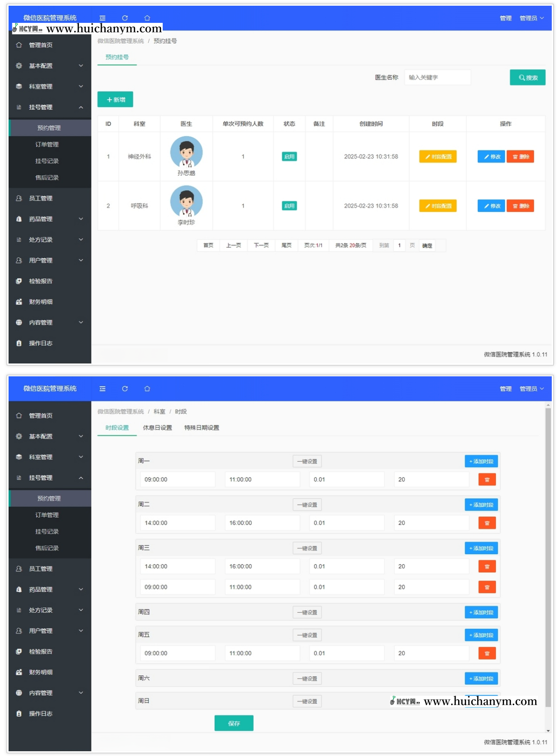Open 管理员 dropdown on 预约挂号 page header

pyautogui.click(x=531, y=18)
